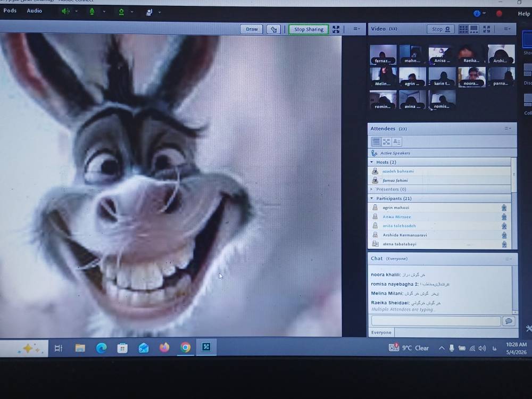The image size is (532, 399).
Task: Switch Video pod to filmstrip layout
Action: point(473,29)
